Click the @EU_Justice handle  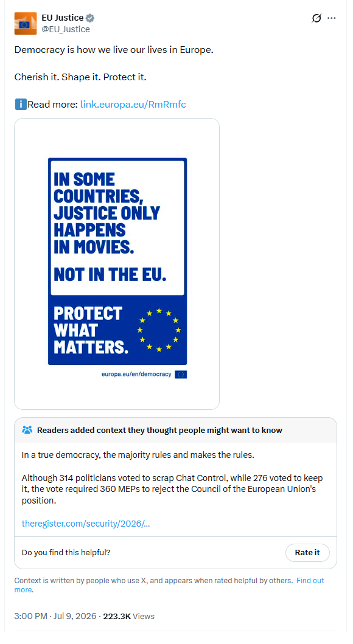[66, 29]
